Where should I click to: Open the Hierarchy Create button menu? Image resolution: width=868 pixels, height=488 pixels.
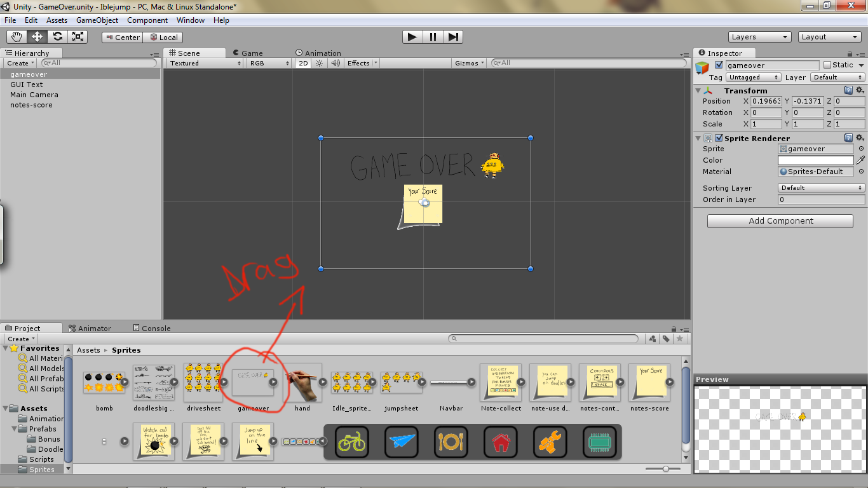point(20,63)
